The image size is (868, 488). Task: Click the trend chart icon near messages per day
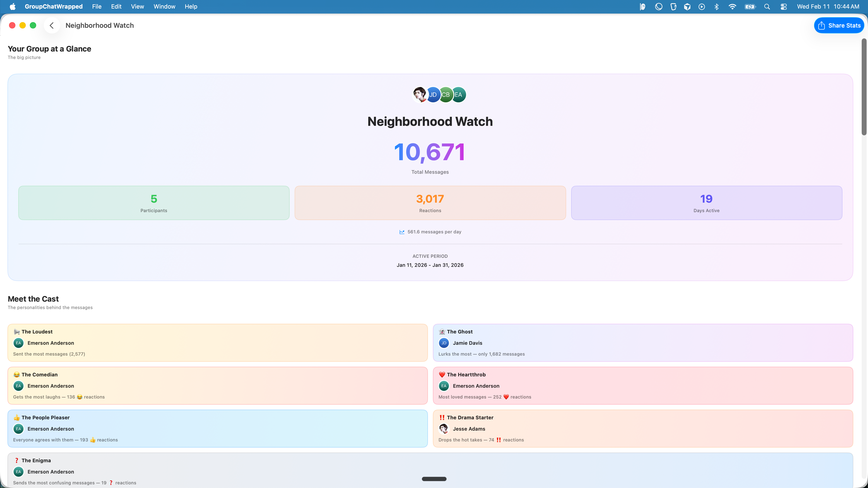[x=402, y=232]
